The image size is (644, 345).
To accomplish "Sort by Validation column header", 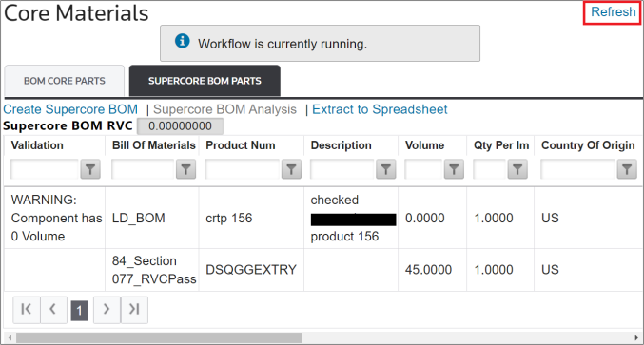I will pyautogui.click(x=37, y=145).
